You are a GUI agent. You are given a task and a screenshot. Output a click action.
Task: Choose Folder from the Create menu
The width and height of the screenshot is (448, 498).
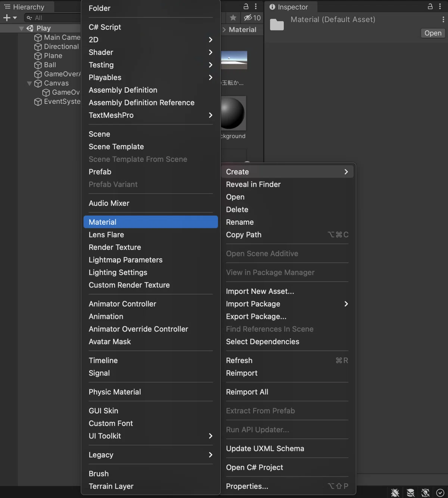[x=150, y=8]
